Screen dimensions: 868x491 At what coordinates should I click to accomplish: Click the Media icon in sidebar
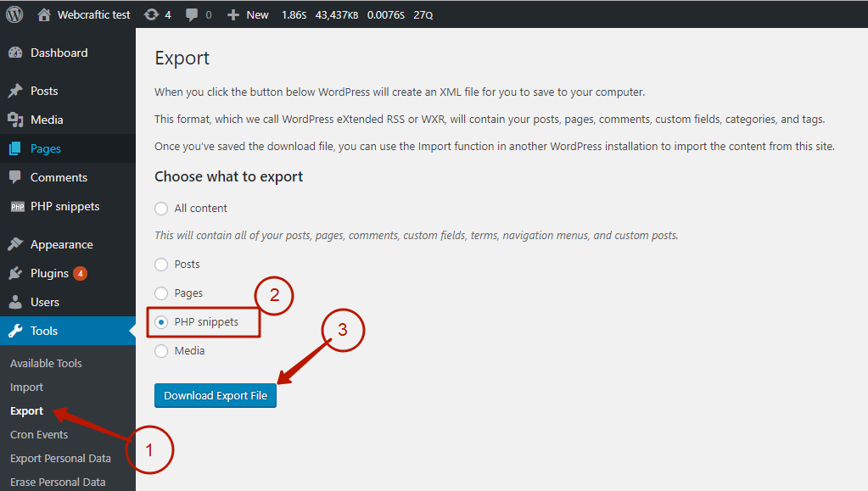point(15,120)
